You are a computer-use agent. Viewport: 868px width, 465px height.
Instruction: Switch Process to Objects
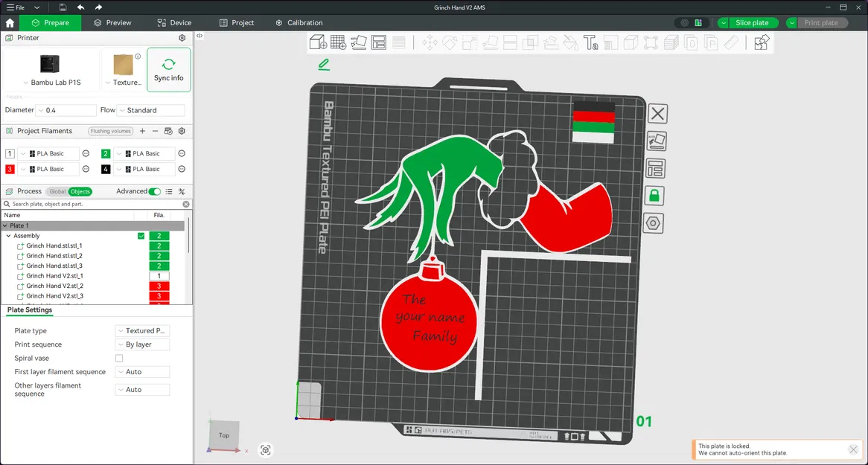(80, 191)
